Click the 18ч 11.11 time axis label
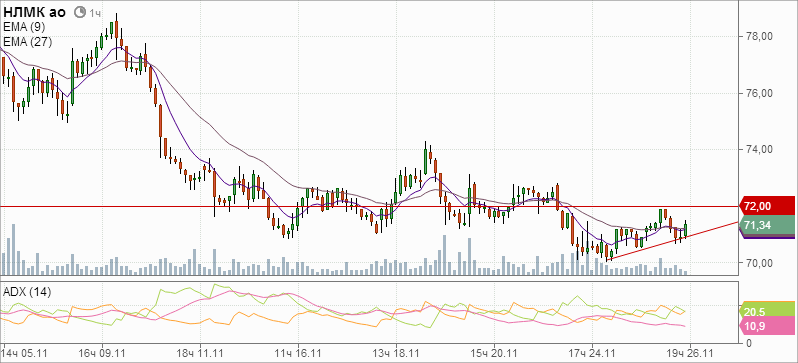Viewport: 798px width, 363px height. click(x=201, y=352)
